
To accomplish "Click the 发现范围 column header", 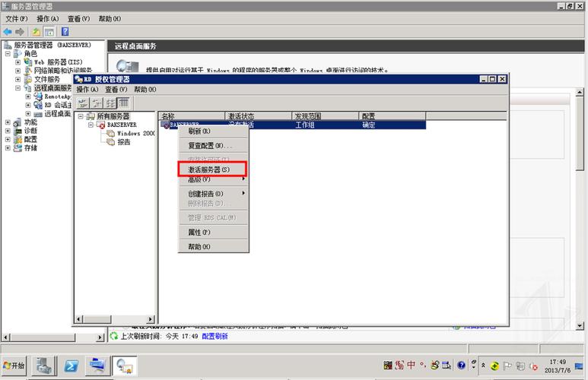I will tap(325, 116).
